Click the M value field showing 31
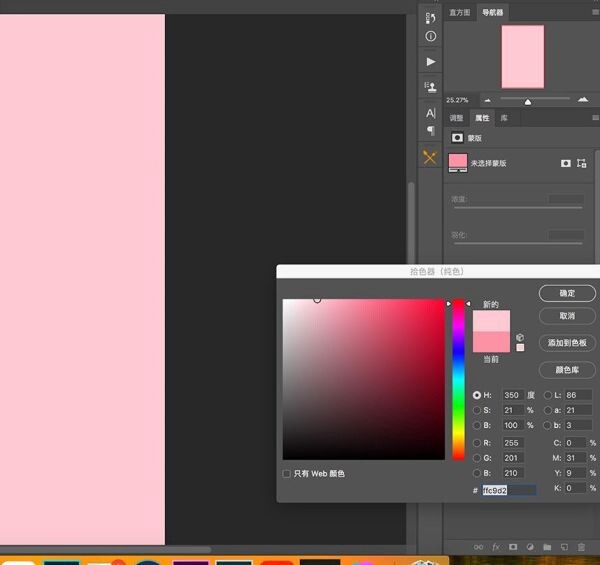The image size is (600, 565). 576,458
